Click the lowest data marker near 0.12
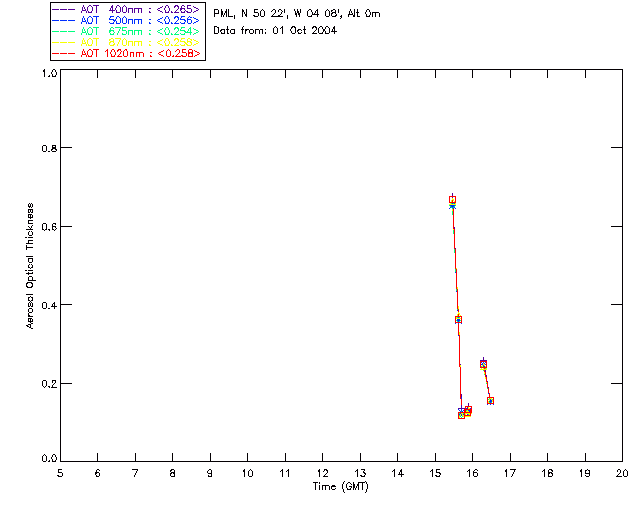 (x=461, y=415)
